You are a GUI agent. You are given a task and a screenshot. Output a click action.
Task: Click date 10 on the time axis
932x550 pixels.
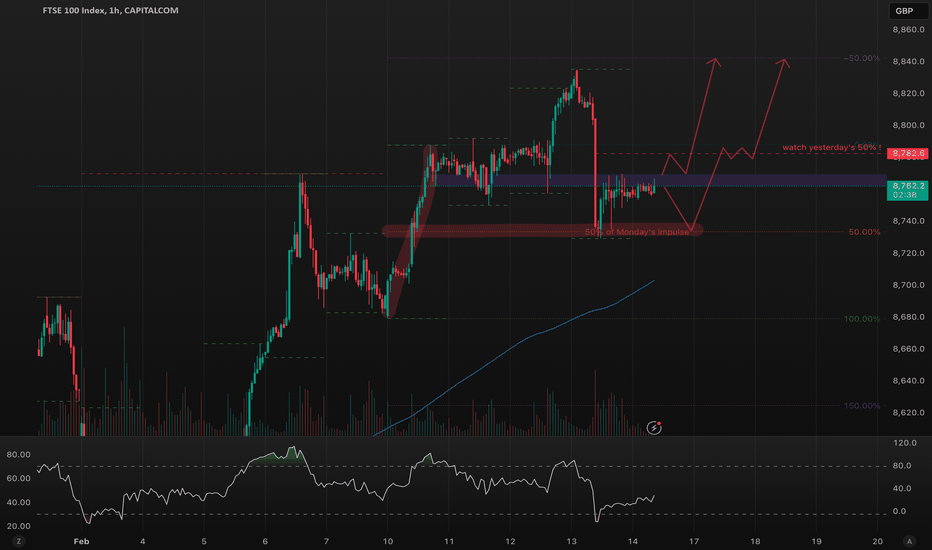(388, 541)
